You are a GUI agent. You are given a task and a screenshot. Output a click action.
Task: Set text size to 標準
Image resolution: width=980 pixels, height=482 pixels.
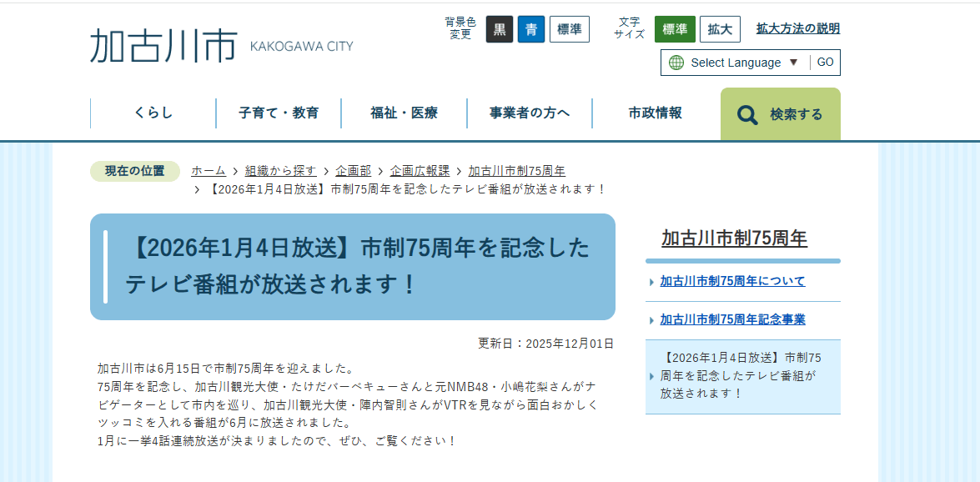(674, 29)
